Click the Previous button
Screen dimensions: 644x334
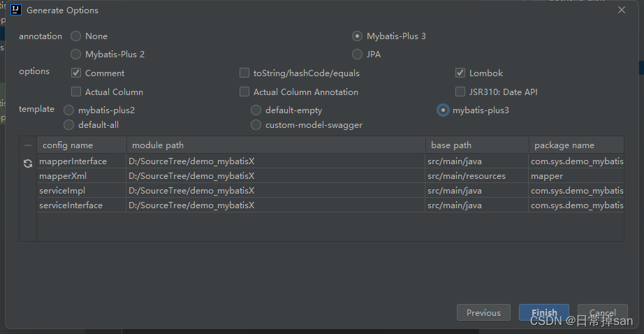pos(483,312)
